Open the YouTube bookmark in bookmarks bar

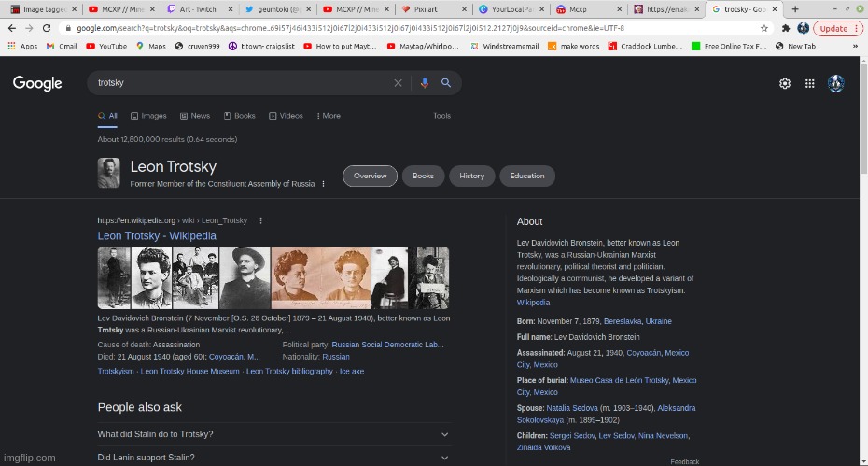[106, 46]
